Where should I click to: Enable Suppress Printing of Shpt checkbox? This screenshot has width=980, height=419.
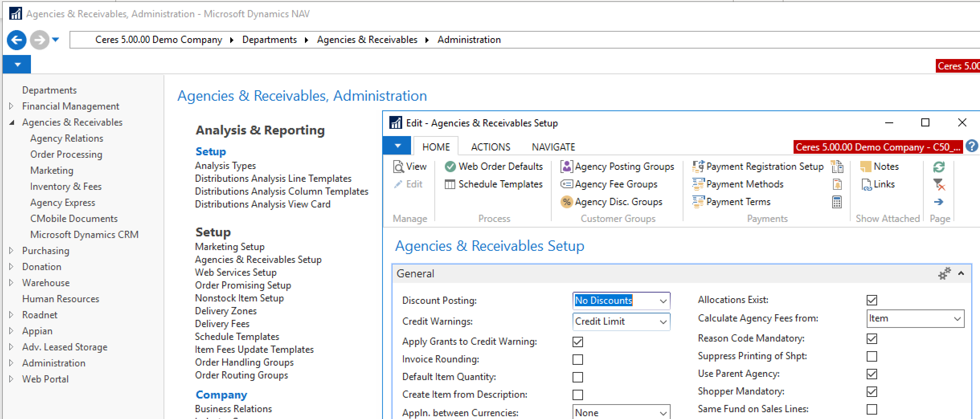pos(872,356)
